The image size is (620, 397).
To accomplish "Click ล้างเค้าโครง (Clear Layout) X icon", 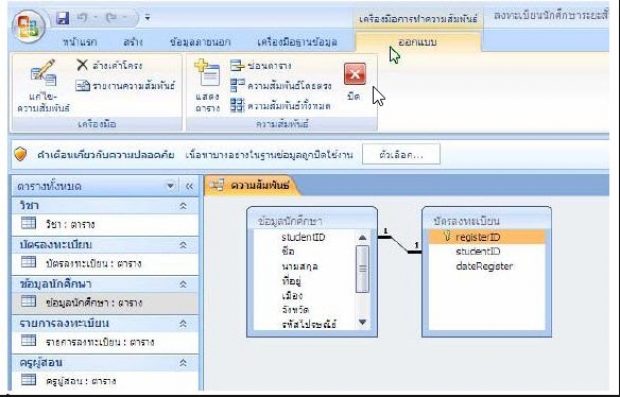I will click(x=82, y=65).
